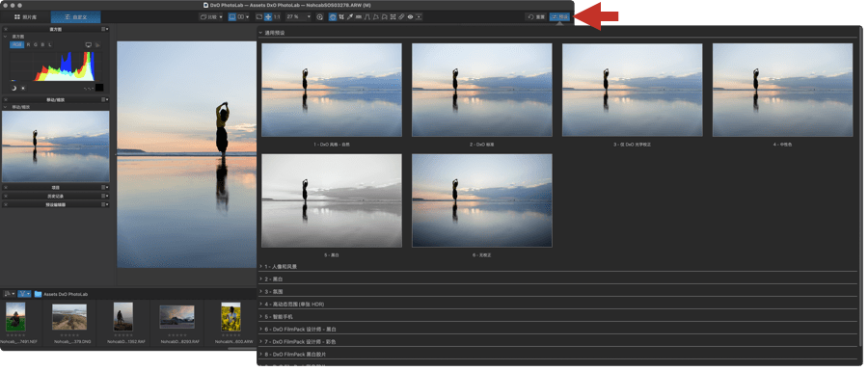Open the 预设编辑器 preset editor palette header
The width and height of the screenshot is (868, 371).
pyautogui.click(x=55, y=204)
